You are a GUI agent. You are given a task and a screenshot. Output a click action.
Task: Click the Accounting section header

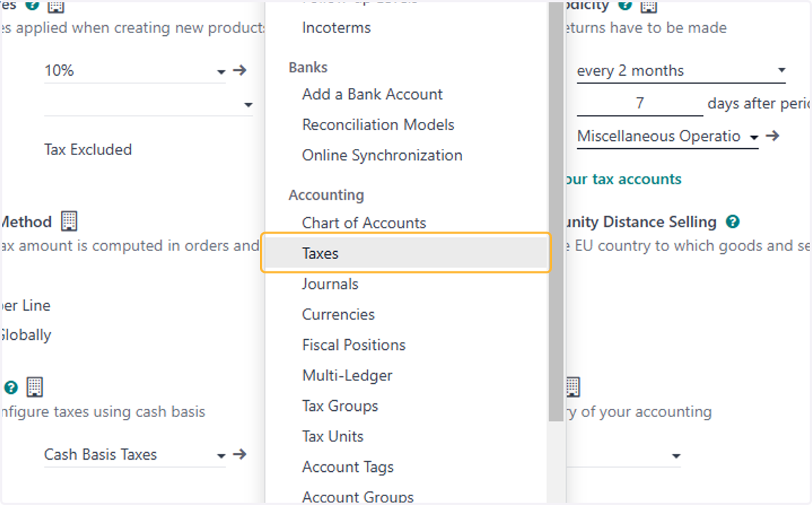point(326,195)
